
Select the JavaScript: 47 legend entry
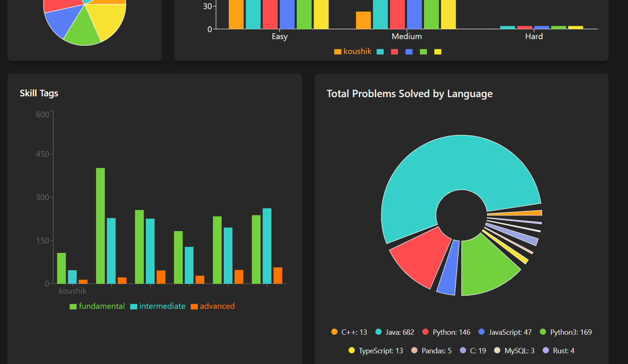coord(505,332)
